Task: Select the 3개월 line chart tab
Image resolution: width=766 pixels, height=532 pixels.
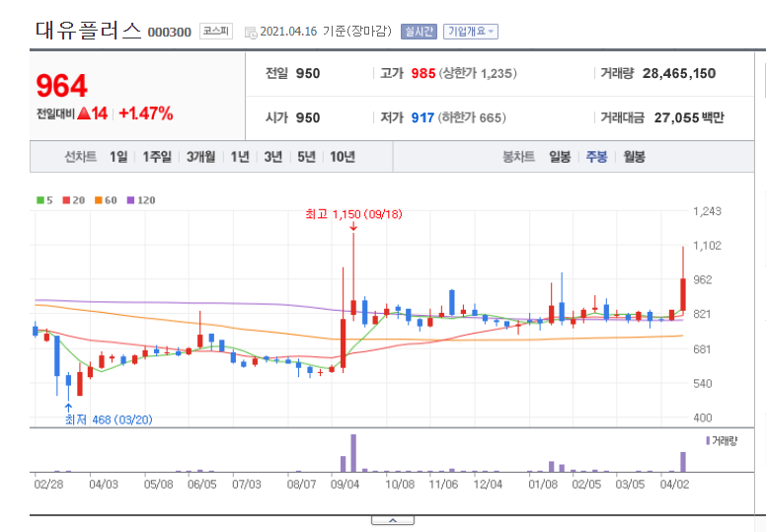Action: pyautogui.click(x=200, y=157)
